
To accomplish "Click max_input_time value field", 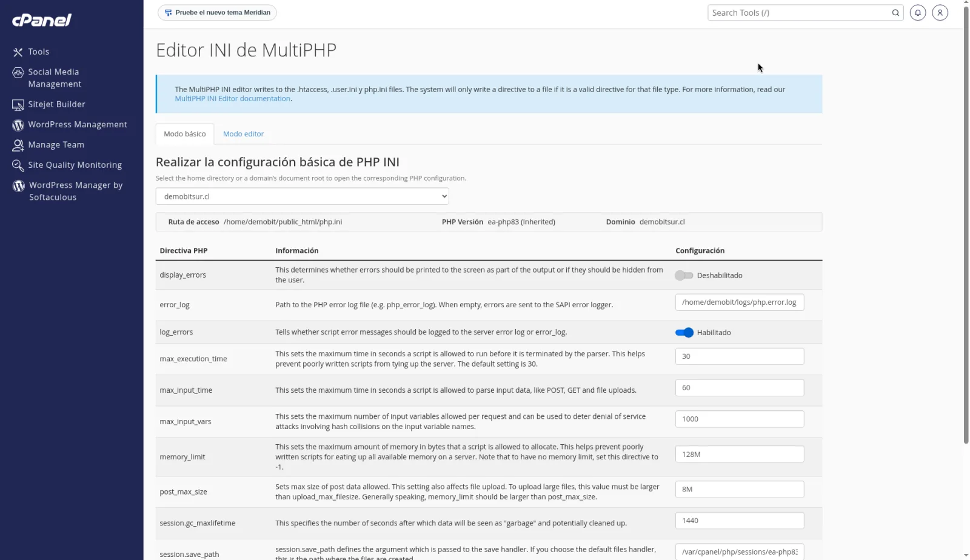I will [x=740, y=388].
